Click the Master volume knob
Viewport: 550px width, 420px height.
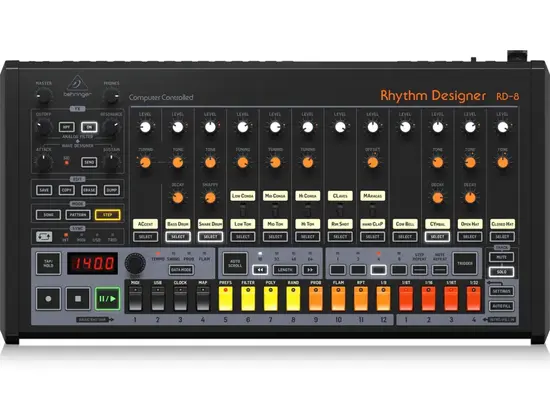[44, 95]
